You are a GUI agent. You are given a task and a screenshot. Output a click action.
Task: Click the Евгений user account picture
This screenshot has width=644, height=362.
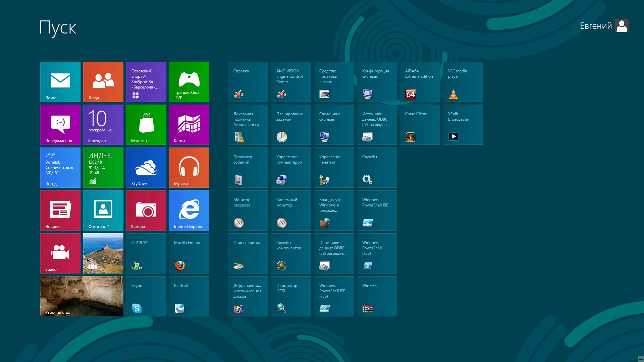click(x=622, y=26)
